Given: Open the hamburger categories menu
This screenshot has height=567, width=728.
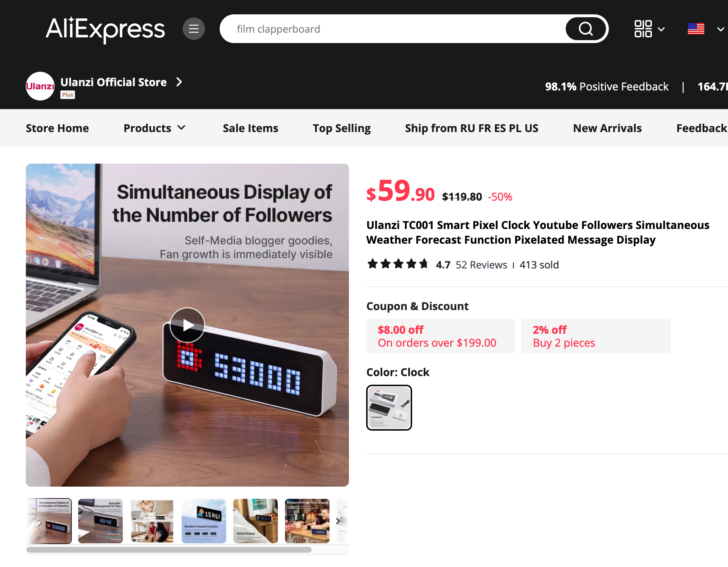Looking at the screenshot, I should click(194, 29).
